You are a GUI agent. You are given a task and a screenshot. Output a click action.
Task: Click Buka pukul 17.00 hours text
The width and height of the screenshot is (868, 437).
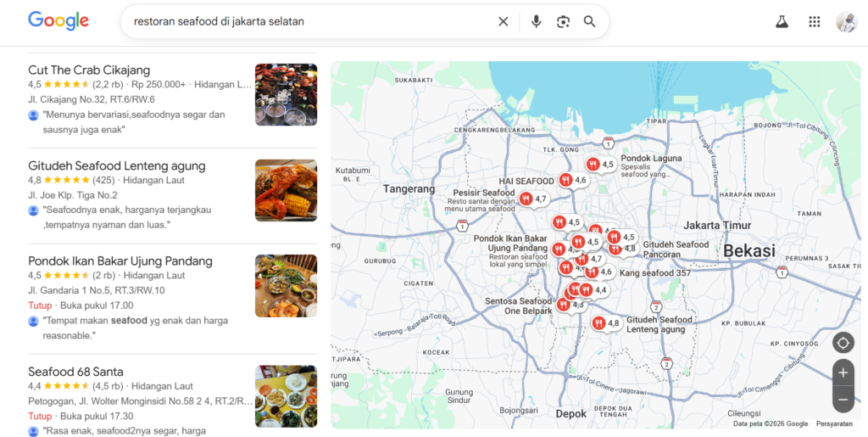pos(97,305)
